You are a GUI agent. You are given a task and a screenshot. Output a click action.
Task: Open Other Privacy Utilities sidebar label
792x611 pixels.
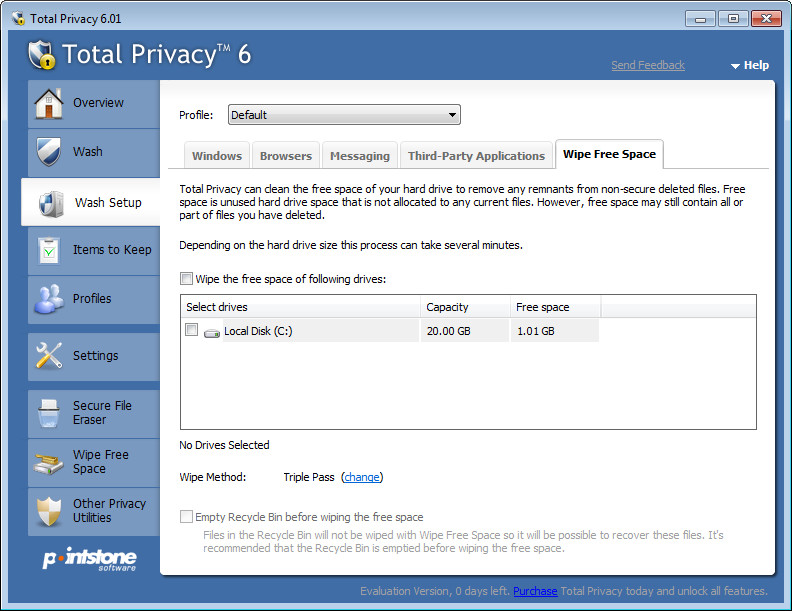coord(109,511)
